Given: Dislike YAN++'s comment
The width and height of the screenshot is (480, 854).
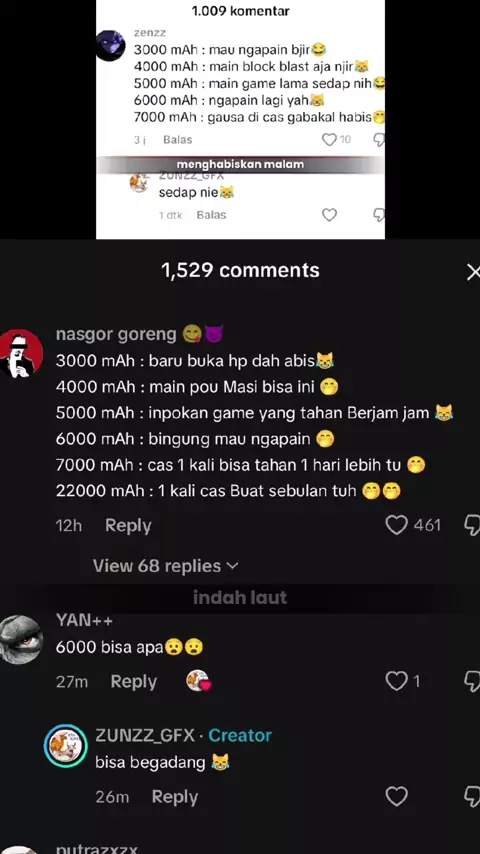Looking at the screenshot, I should tap(472, 681).
